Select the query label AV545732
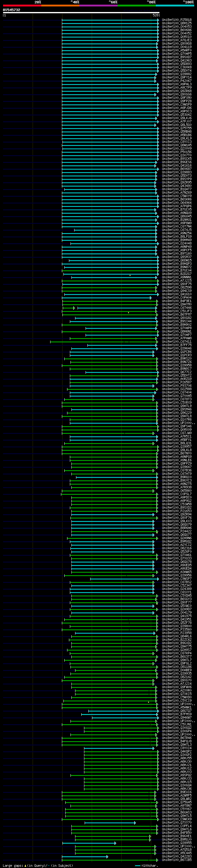 (11, 10)
